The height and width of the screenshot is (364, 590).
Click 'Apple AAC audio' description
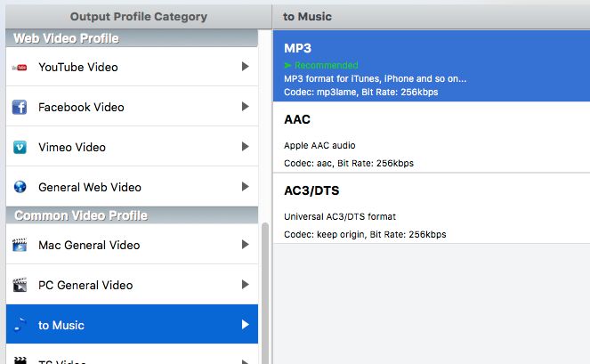coord(319,145)
